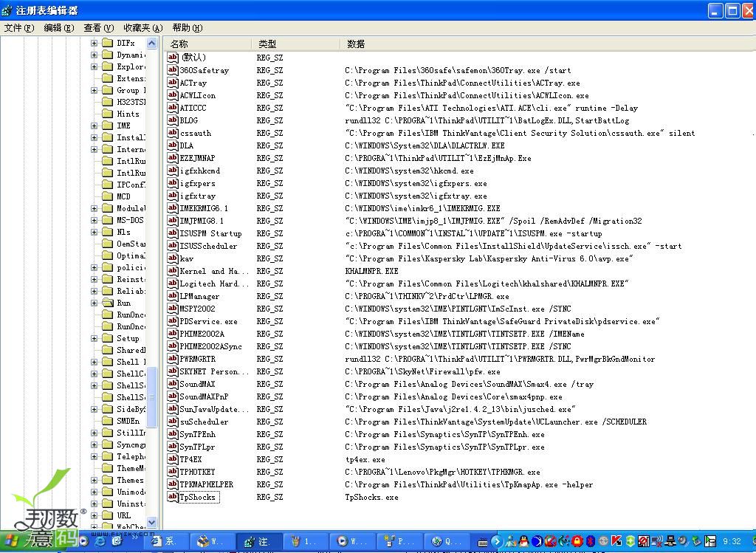Viewport: 756px width, 553px height.
Task: Click the red Kaspersky K tray icon
Action: [x=616, y=541]
